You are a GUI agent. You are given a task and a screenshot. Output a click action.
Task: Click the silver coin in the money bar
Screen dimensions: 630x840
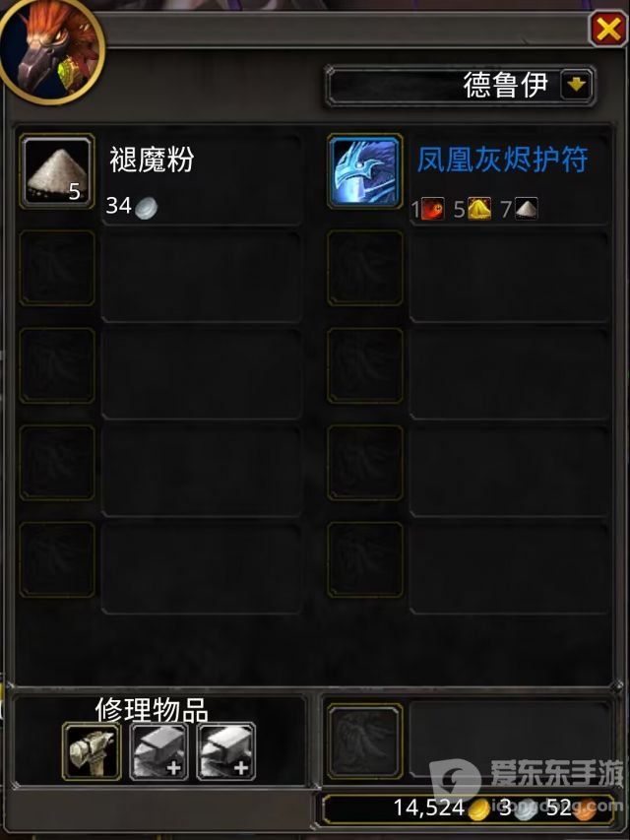coord(526,808)
